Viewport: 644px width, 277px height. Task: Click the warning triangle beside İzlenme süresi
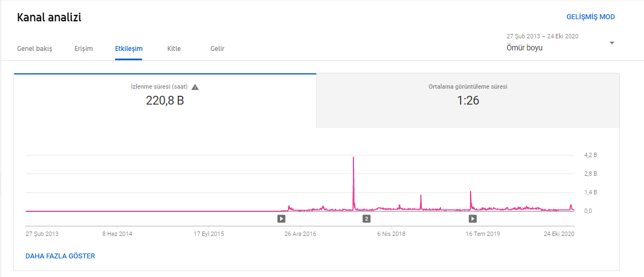(195, 87)
